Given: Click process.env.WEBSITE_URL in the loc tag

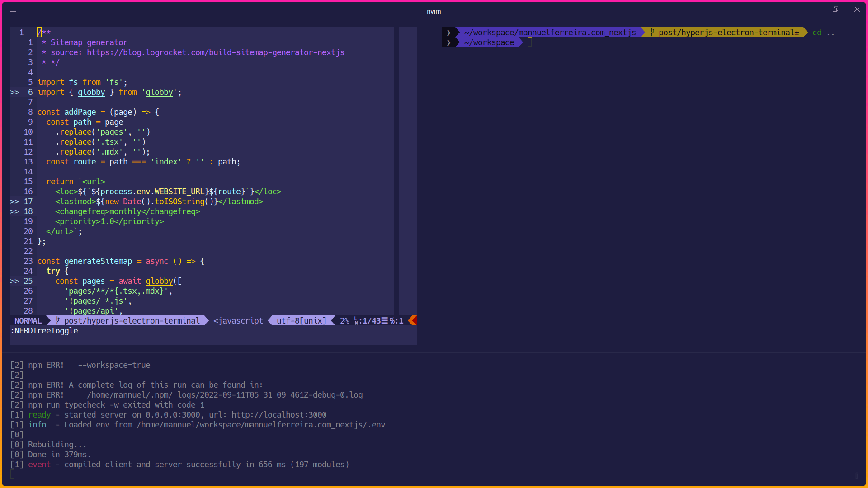Looking at the screenshot, I should 152,192.
